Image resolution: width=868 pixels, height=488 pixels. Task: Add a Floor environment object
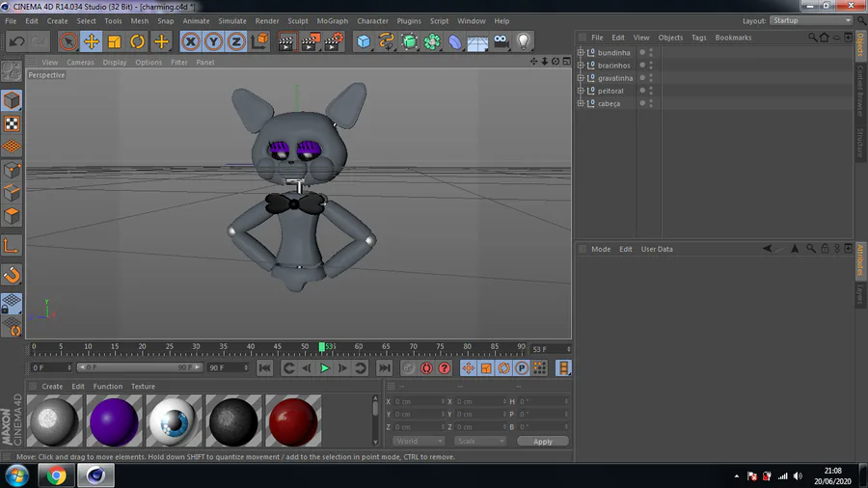(x=477, y=41)
